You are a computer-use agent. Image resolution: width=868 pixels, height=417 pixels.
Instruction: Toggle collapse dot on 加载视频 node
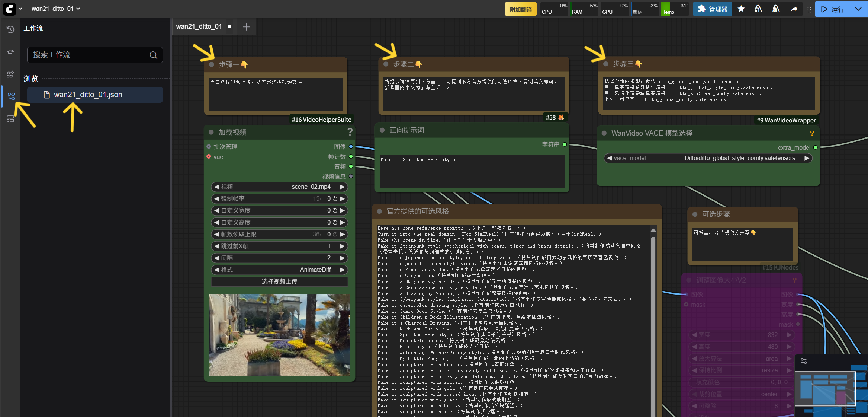pos(211,132)
